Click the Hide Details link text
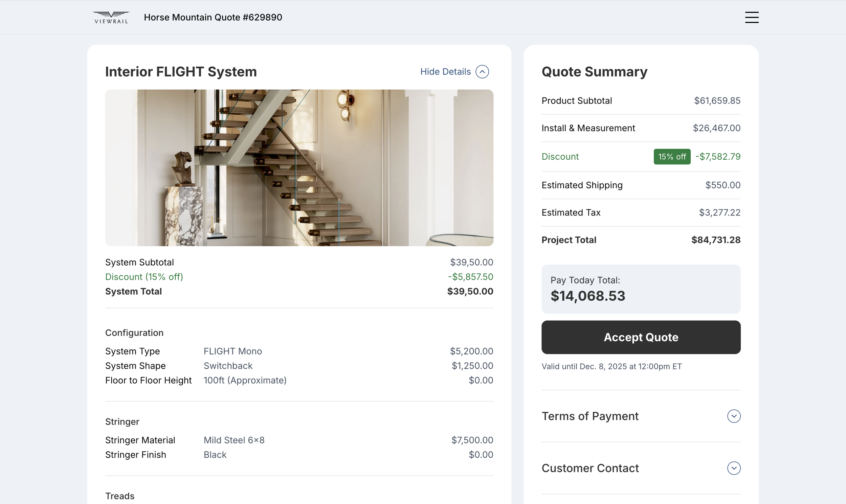 (445, 72)
